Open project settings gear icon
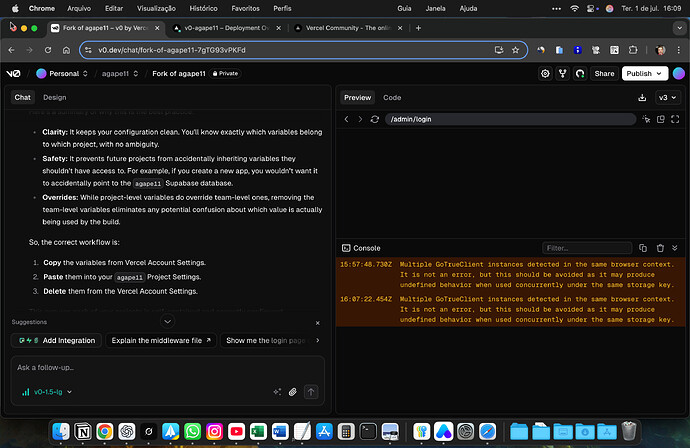 [545, 73]
